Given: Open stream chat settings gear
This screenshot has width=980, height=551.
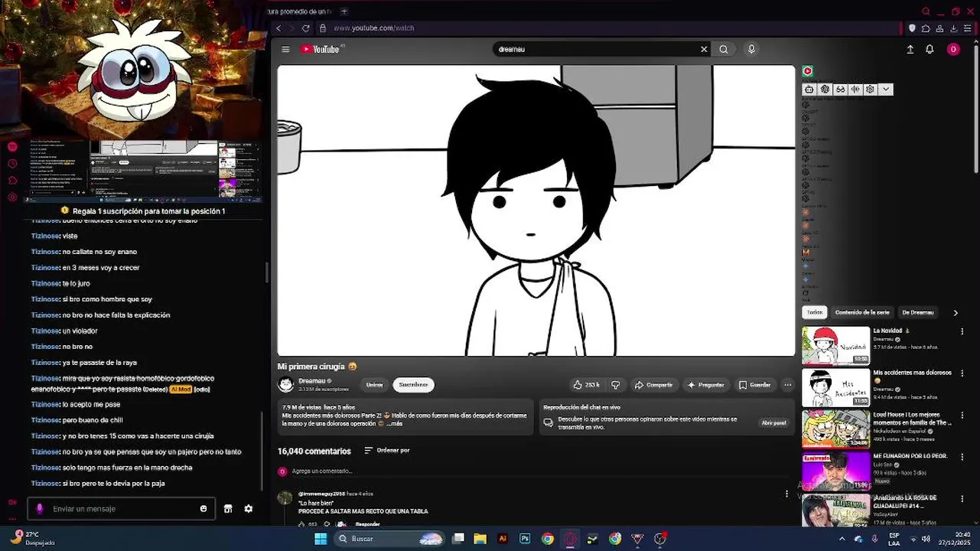Looking at the screenshot, I should 249,509.
